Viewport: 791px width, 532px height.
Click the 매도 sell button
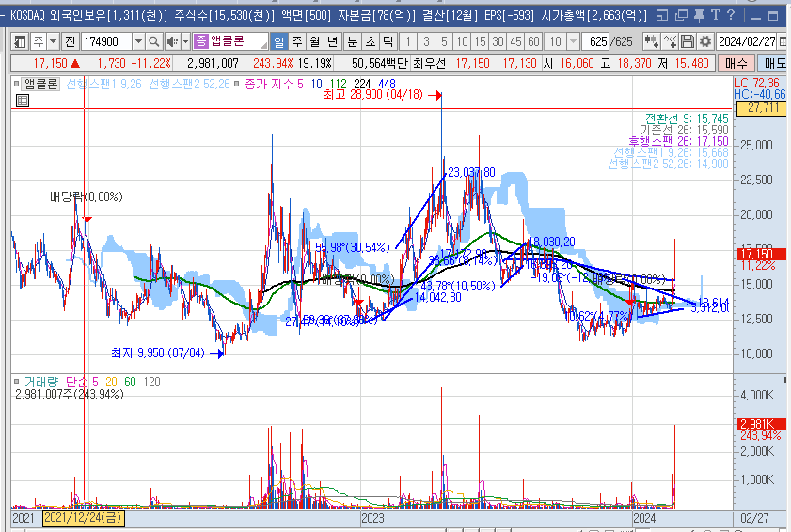click(x=773, y=64)
